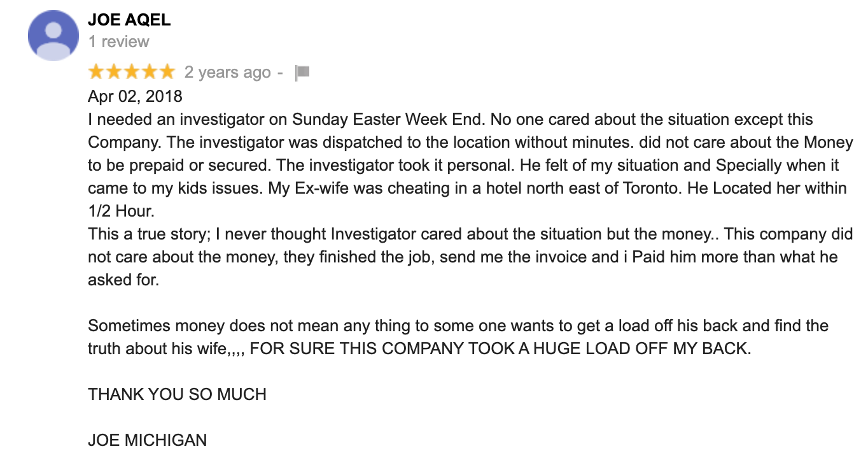The width and height of the screenshot is (868, 465).
Task: Click the fifth star of the rating
Action: pos(167,71)
